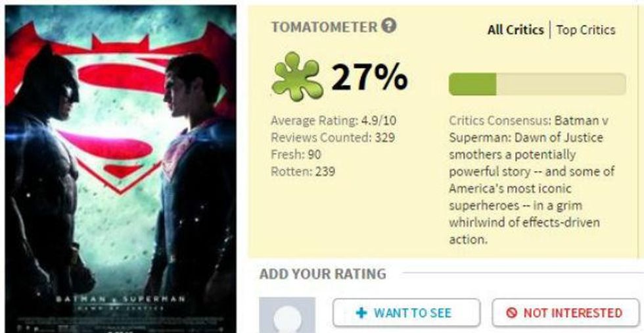The image size is (644, 333).
Task: Click the Add Your Rating heading
Action: click(323, 274)
